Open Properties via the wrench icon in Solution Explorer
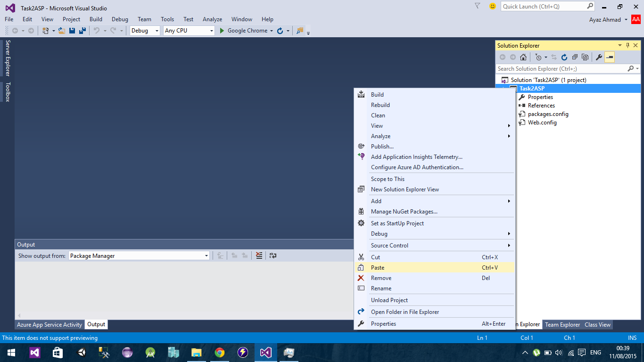Viewport: 644px width, 362px height. point(599,58)
